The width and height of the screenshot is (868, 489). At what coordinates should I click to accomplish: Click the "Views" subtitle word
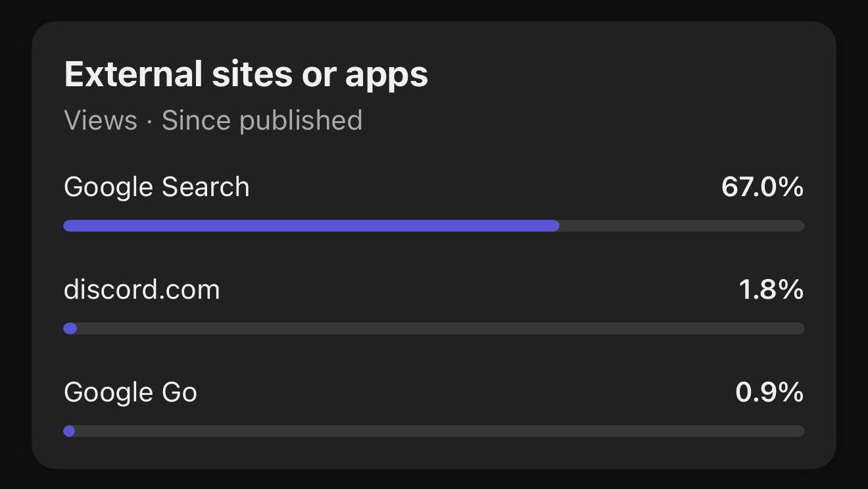coord(101,120)
